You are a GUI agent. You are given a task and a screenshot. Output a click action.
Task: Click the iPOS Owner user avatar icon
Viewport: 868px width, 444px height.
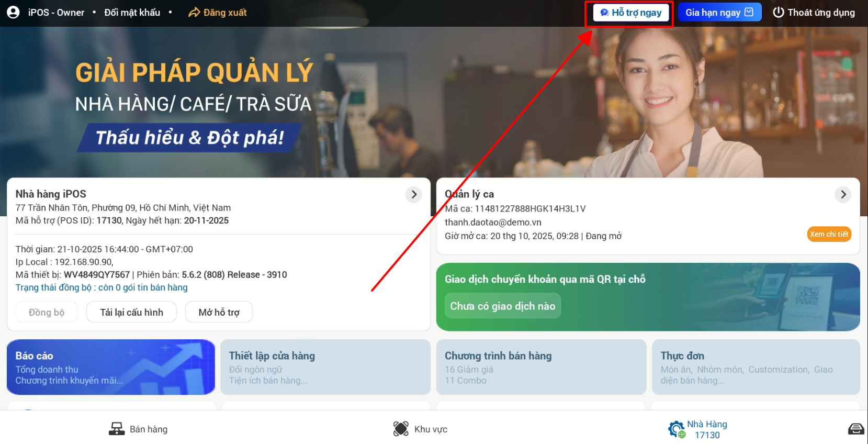pyautogui.click(x=14, y=13)
